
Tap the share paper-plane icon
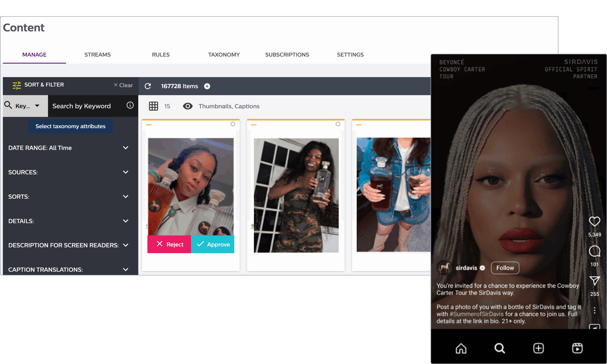(594, 281)
